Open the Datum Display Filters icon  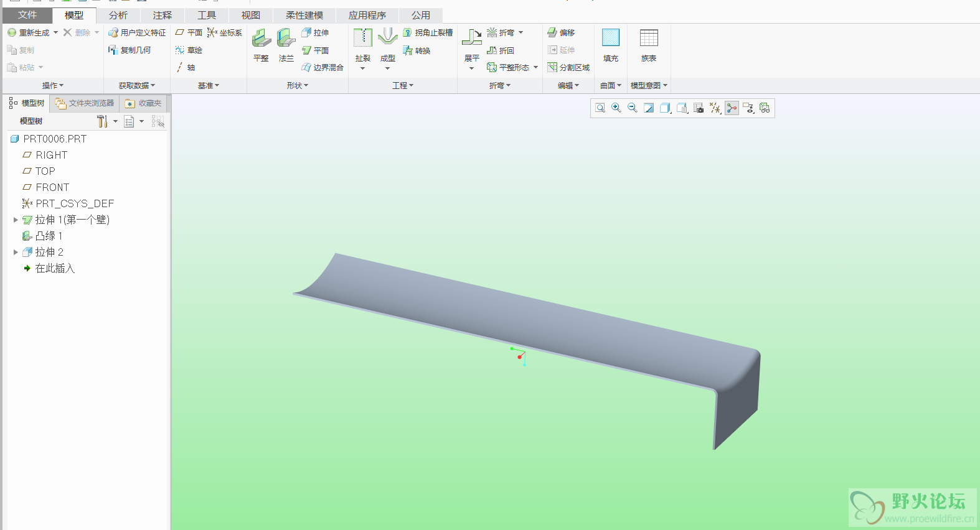click(x=715, y=108)
